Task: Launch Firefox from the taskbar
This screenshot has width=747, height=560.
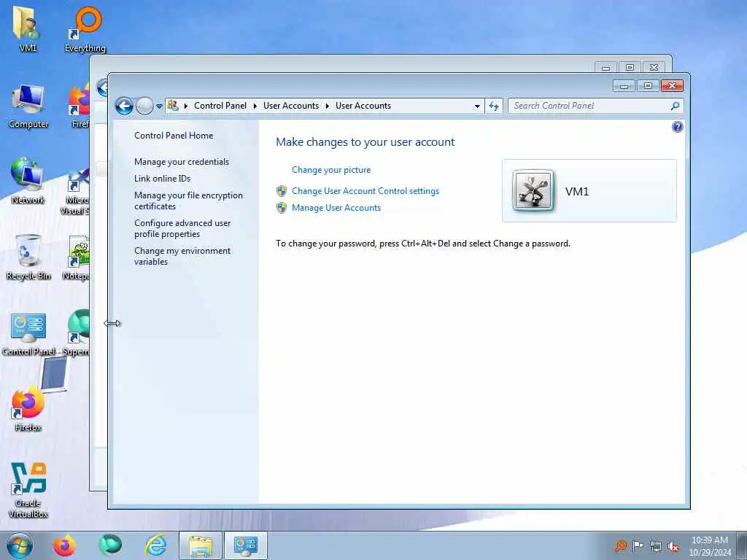Action: click(64, 545)
